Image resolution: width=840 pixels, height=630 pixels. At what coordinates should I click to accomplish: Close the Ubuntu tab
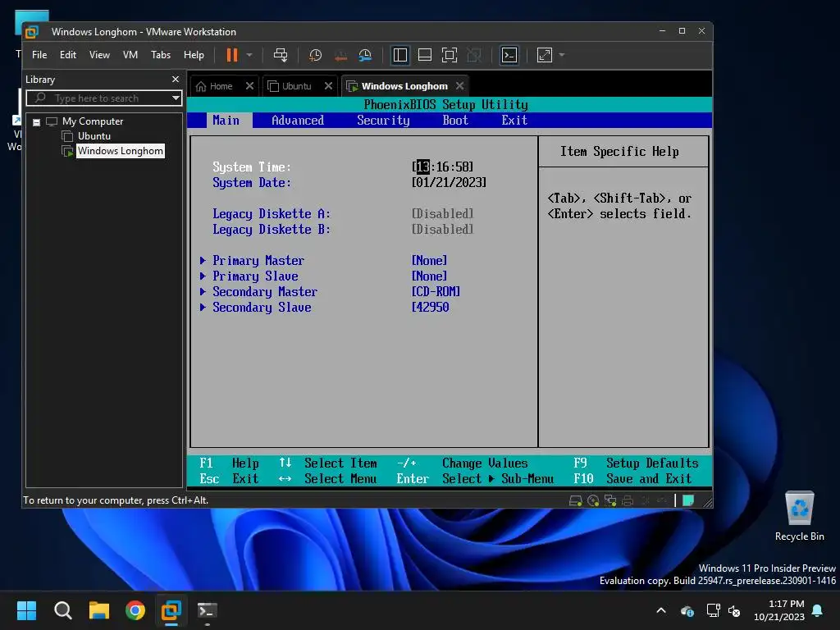click(328, 85)
